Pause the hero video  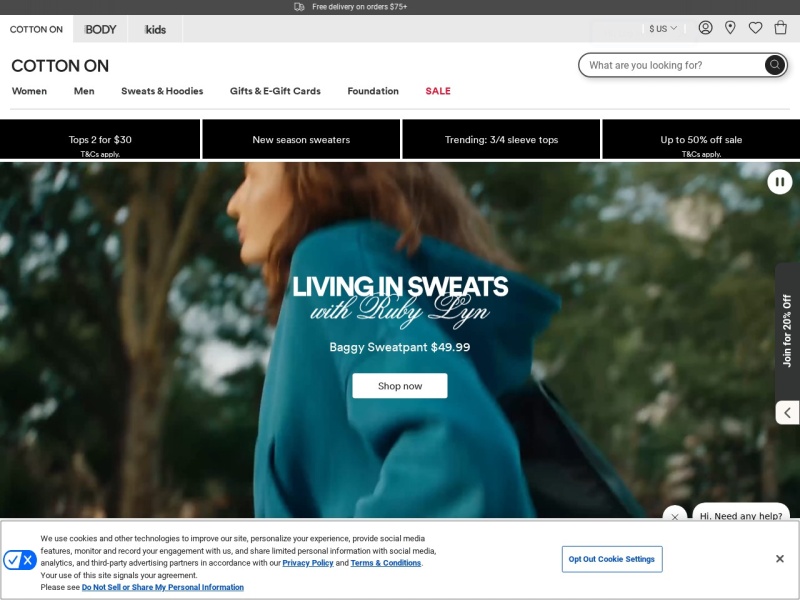point(780,182)
